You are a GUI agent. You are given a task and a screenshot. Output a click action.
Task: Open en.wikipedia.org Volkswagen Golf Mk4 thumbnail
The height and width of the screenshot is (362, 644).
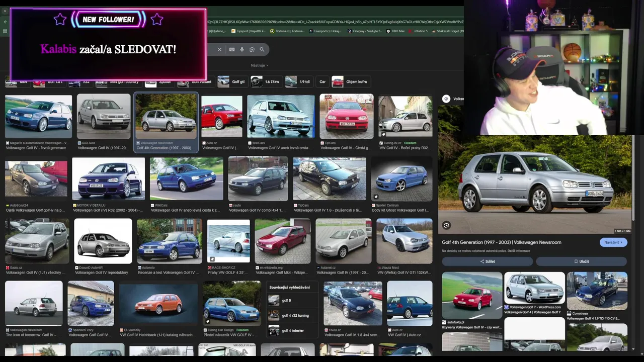coord(283,241)
